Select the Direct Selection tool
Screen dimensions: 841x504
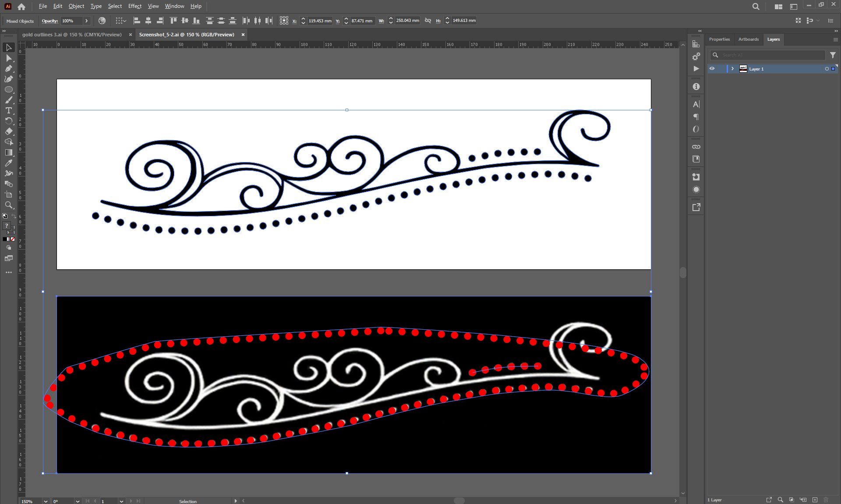tap(8, 58)
